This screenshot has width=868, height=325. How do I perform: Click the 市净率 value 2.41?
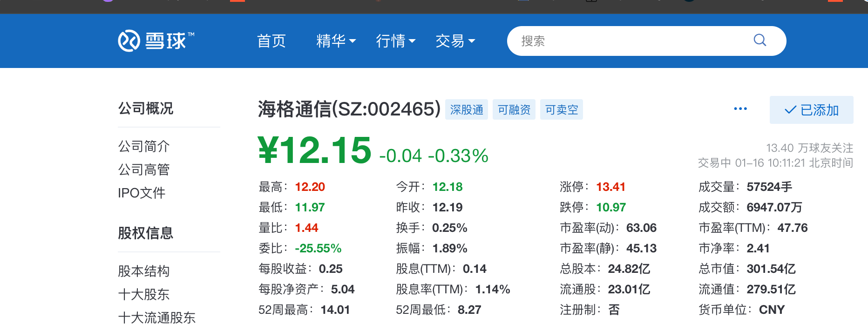point(758,248)
